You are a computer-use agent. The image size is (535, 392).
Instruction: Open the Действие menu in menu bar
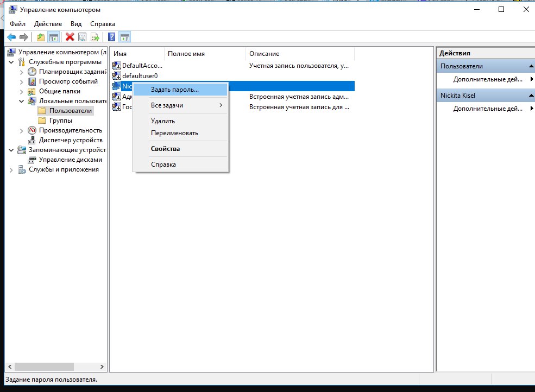pos(48,24)
